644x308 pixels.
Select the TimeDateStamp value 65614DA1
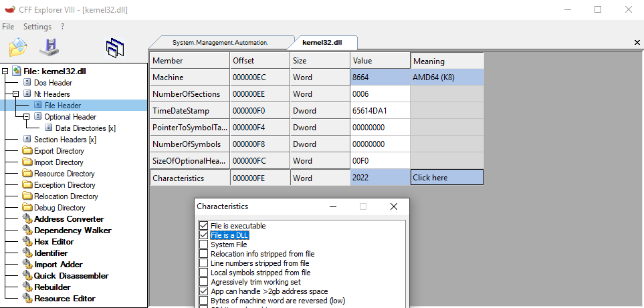coord(381,111)
